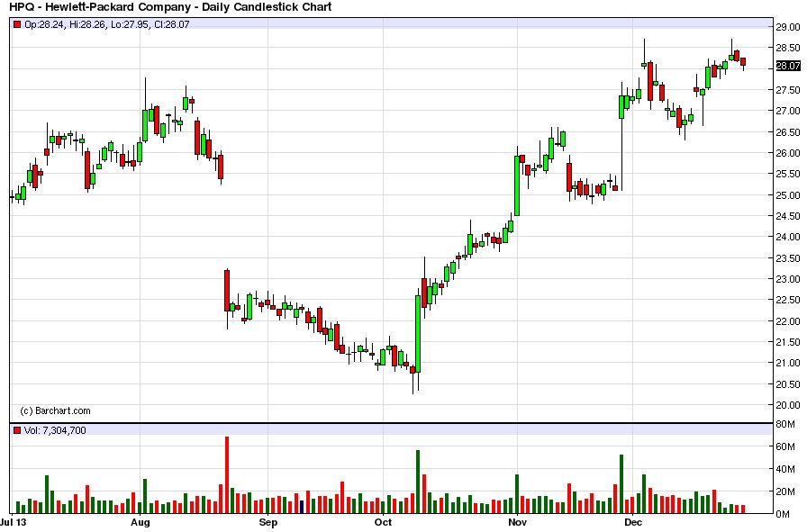Click the highlighted 28.07 current price label
The image size is (807, 532).
(788, 66)
